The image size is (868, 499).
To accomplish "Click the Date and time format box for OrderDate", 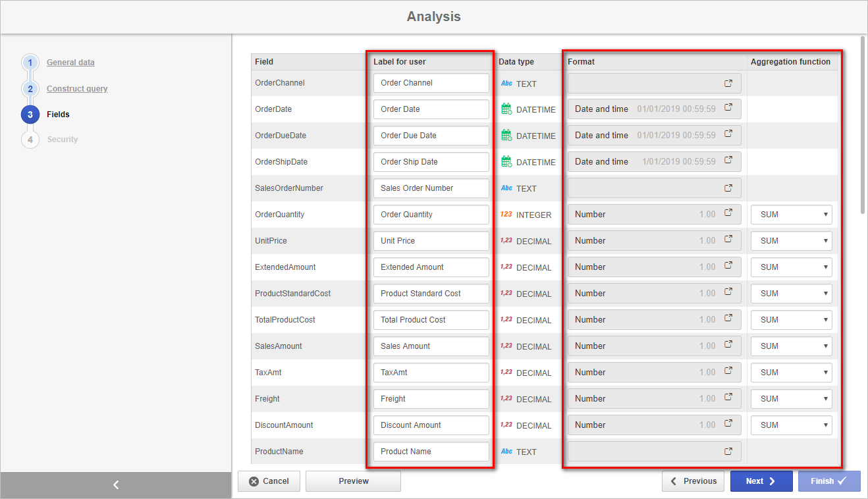I will point(654,109).
